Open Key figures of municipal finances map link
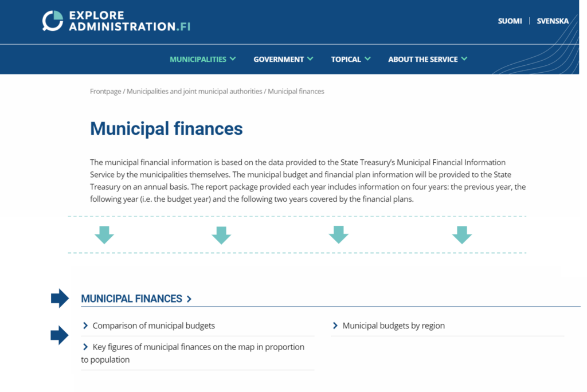 pyautogui.click(x=198, y=347)
